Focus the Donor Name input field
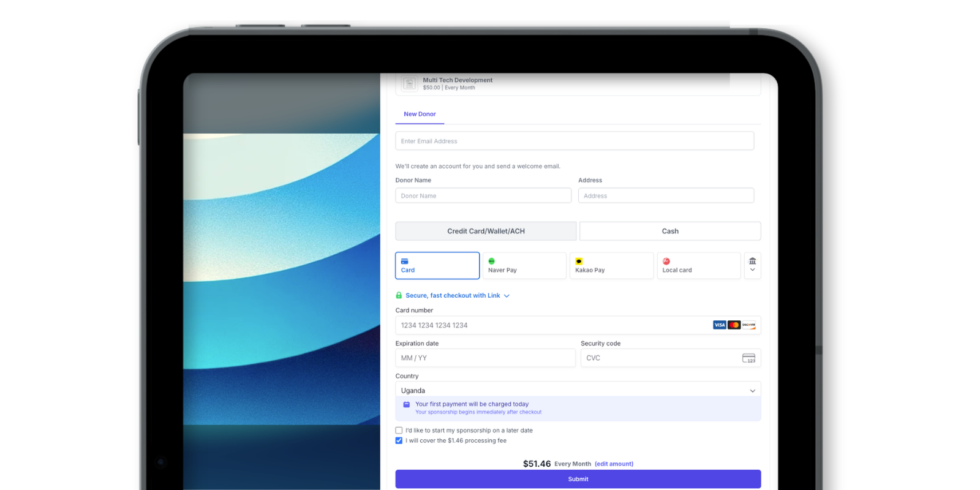980x490 pixels. pyautogui.click(x=483, y=195)
